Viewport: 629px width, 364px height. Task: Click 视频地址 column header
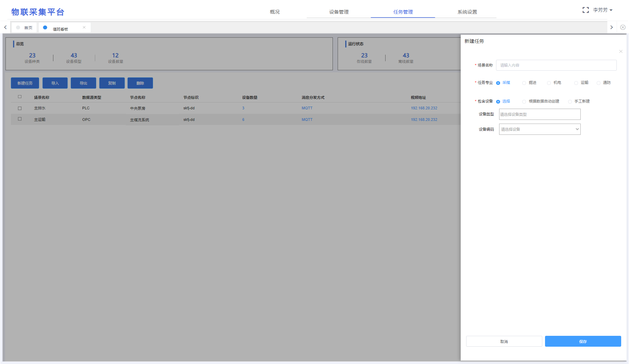click(x=418, y=98)
